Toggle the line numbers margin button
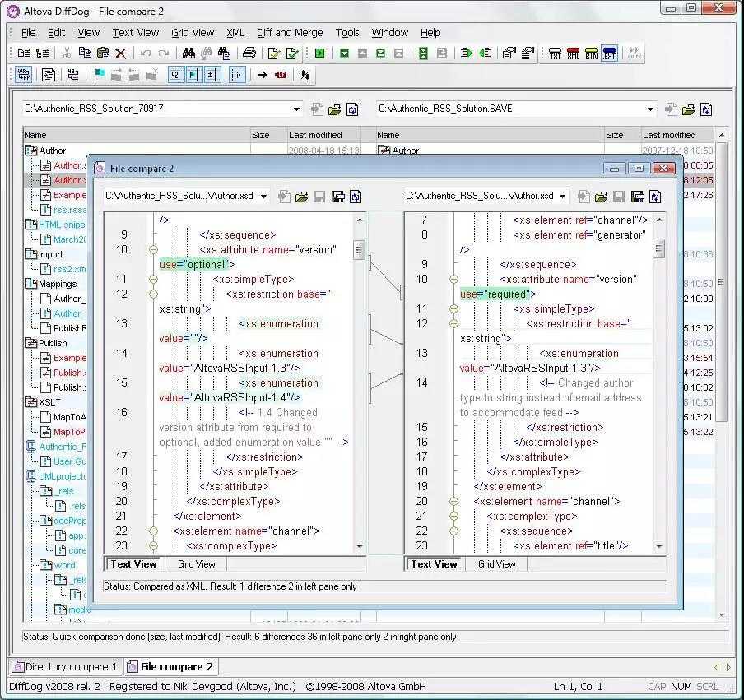744x700 pixels. pos(175,75)
